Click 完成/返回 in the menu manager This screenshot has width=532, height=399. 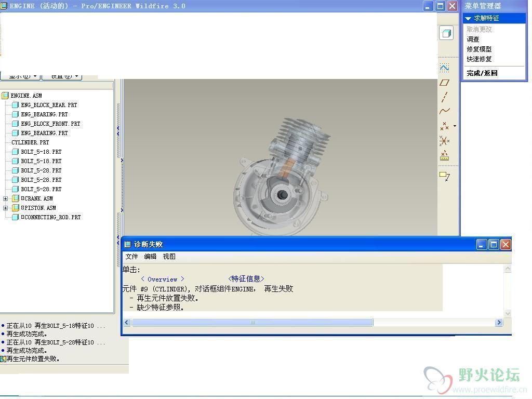point(482,73)
